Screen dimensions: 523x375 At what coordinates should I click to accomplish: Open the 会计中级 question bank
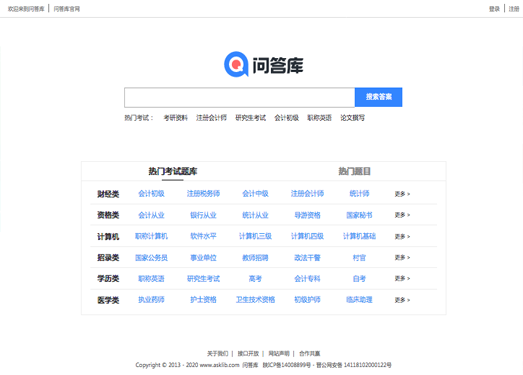[x=255, y=194]
